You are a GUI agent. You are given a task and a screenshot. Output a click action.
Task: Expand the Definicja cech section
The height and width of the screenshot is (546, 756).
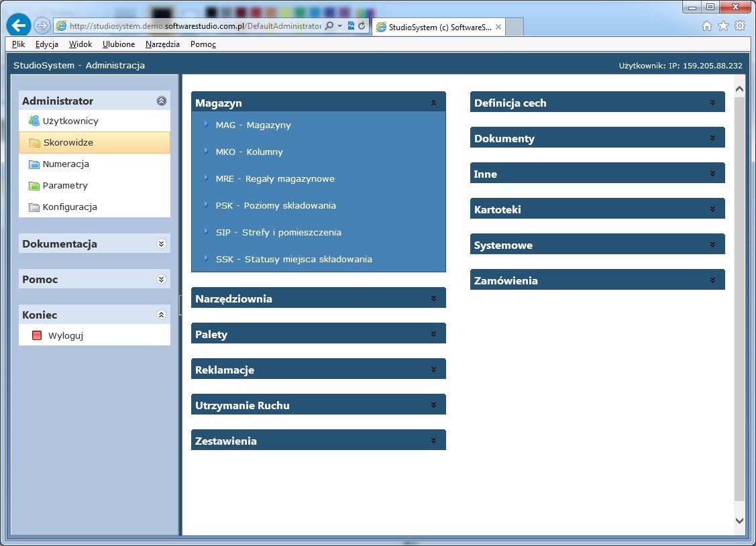(712, 103)
